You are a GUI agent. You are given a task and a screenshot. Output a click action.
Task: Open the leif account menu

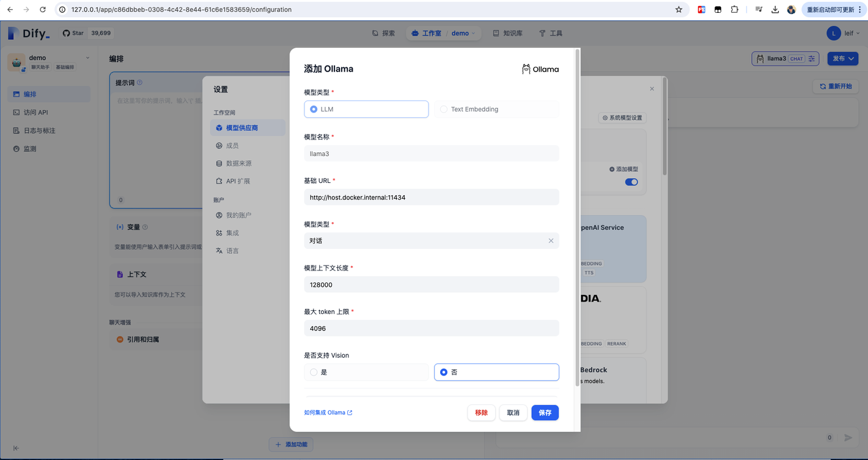click(843, 33)
